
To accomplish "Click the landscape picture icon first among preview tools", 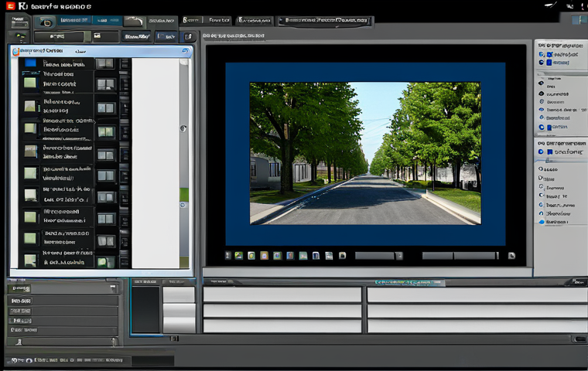I will (238, 256).
